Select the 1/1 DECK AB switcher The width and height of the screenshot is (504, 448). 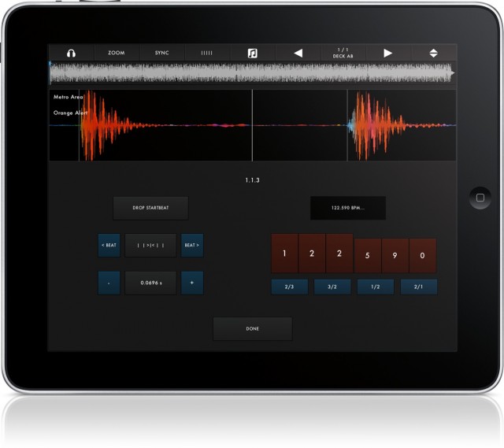(343, 53)
